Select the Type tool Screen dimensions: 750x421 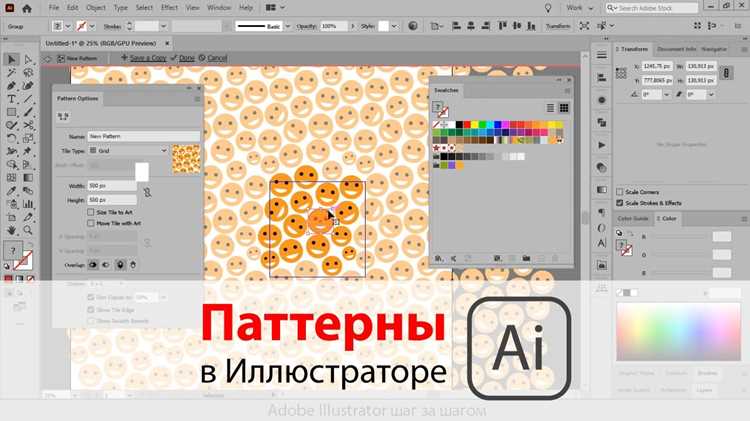(11, 99)
